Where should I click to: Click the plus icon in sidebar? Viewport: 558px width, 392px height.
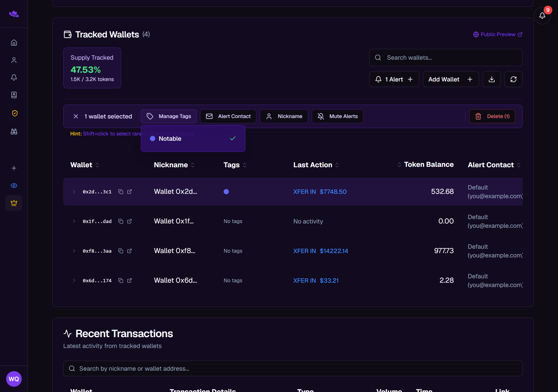(x=14, y=168)
